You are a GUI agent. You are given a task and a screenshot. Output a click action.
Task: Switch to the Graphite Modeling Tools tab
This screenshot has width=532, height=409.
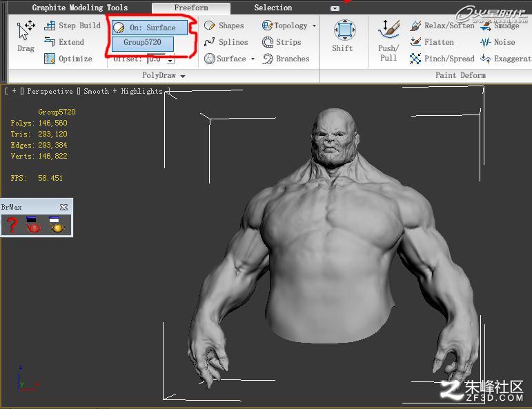pyautogui.click(x=80, y=8)
